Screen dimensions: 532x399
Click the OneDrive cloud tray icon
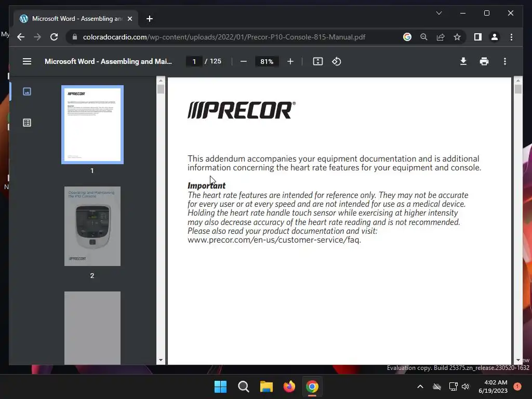click(x=437, y=387)
